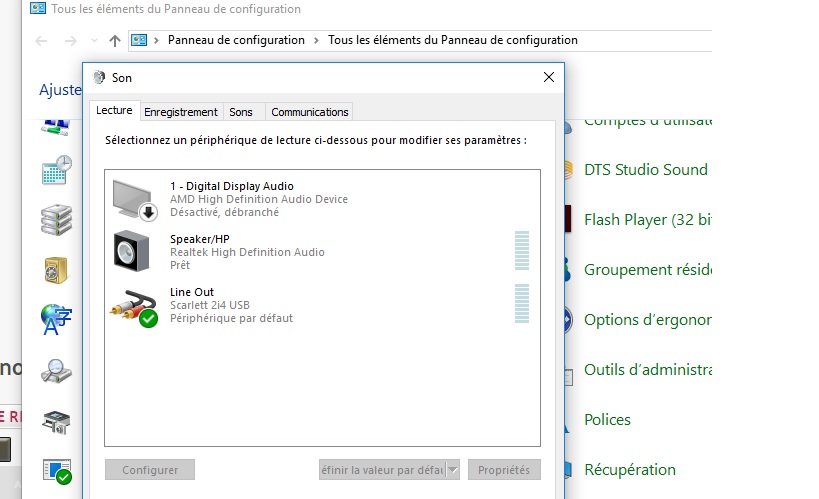This screenshot has height=499, width=819.
Task: Click Tous les éléments breadcrumb
Action: coord(453,40)
